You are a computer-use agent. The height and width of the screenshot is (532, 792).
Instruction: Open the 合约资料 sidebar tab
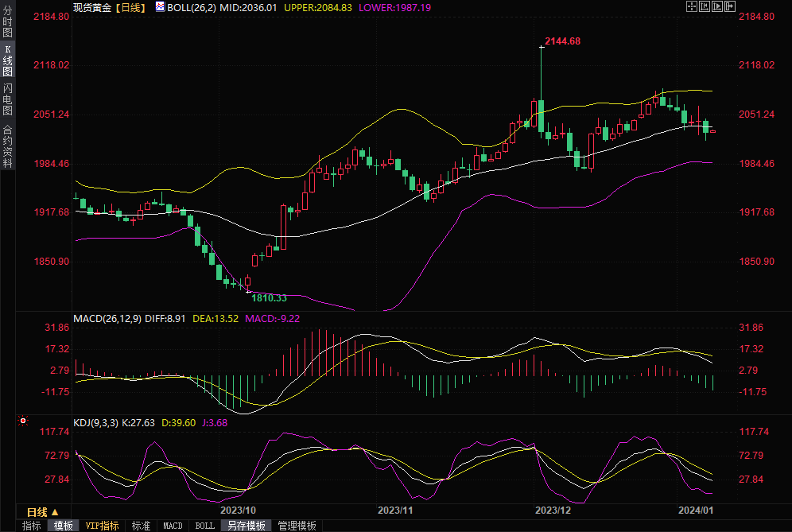point(7,146)
